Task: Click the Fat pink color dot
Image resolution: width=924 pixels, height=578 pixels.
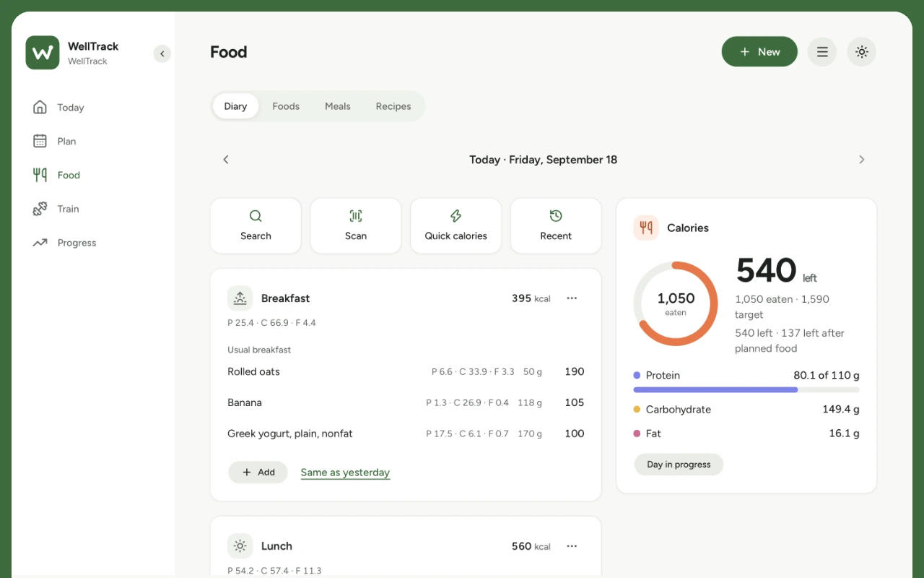Action: point(637,433)
